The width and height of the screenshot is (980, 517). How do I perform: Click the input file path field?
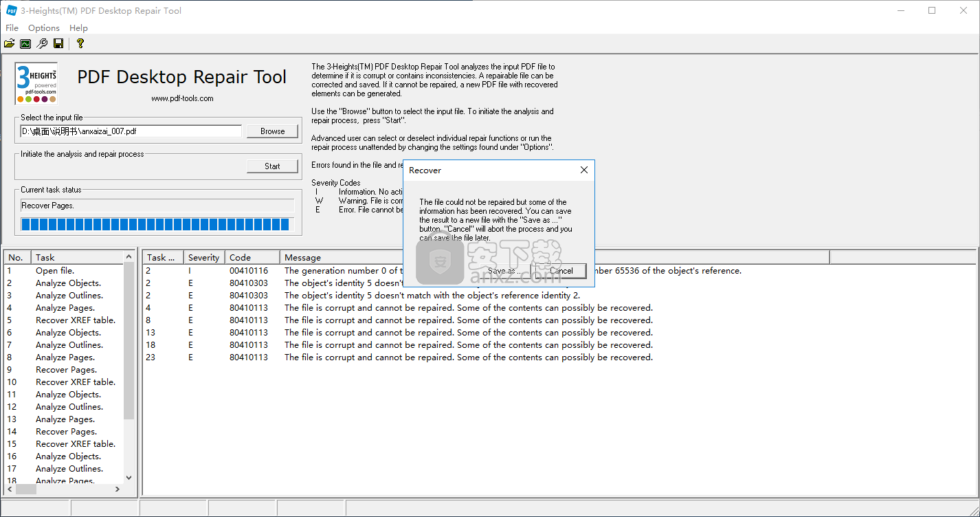[131, 131]
